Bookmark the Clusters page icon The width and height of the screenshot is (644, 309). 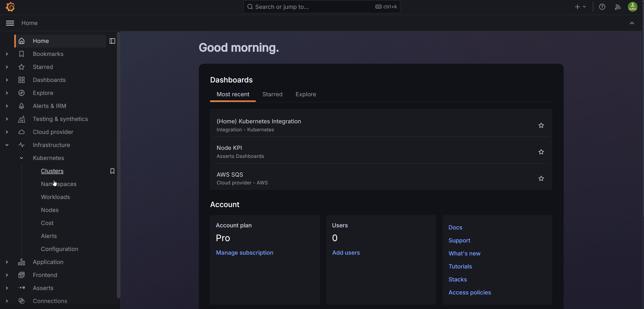pyautogui.click(x=112, y=171)
